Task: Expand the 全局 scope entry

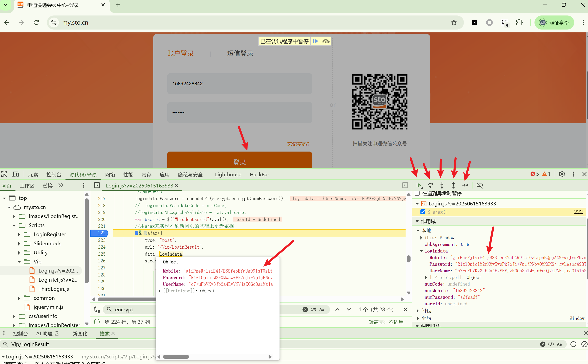Action: click(418, 318)
